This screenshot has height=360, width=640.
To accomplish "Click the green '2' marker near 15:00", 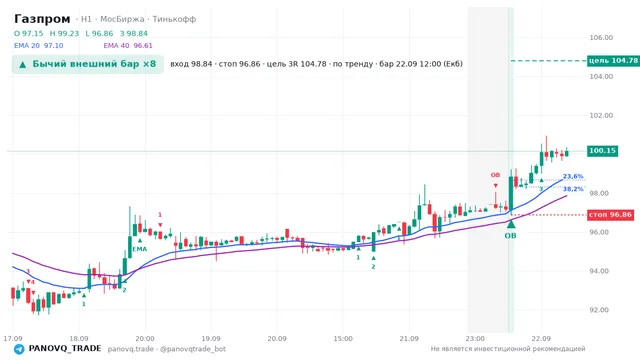I will coord(373,267).
